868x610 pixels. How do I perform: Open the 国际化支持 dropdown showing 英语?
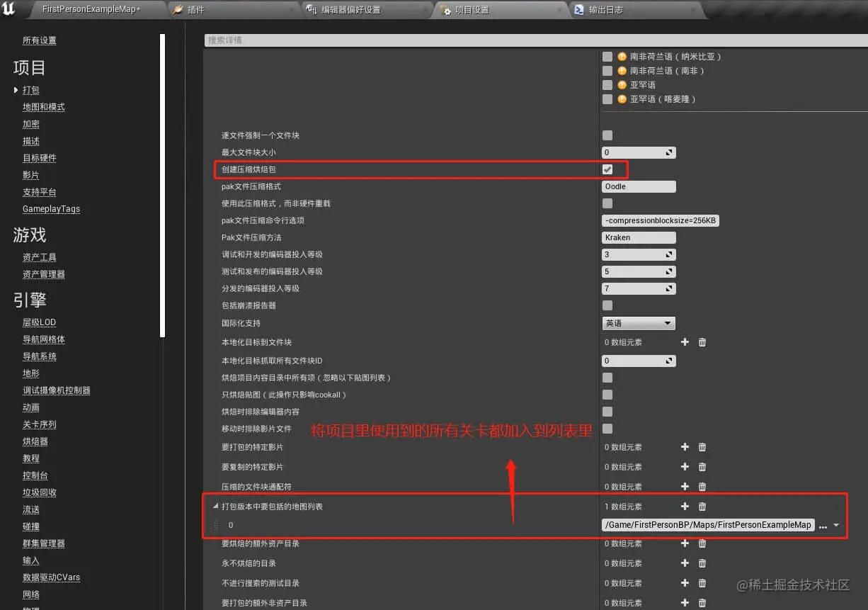639,323
